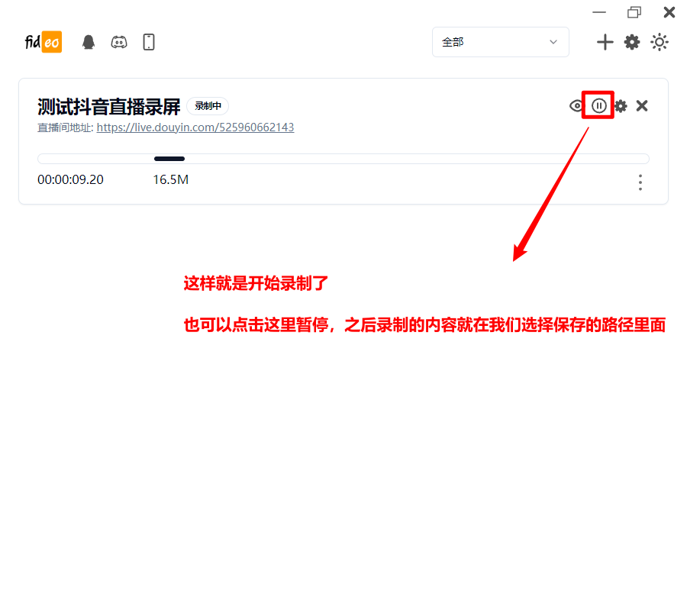
Task: Select the 测试抖音直播录屏 title
Action: 108,107
